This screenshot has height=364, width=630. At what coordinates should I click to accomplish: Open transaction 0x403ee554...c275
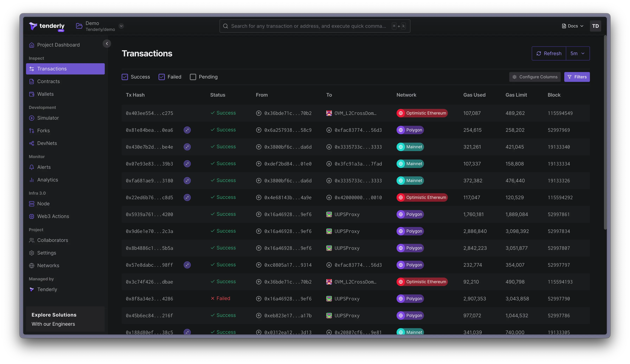pos(149,113)
